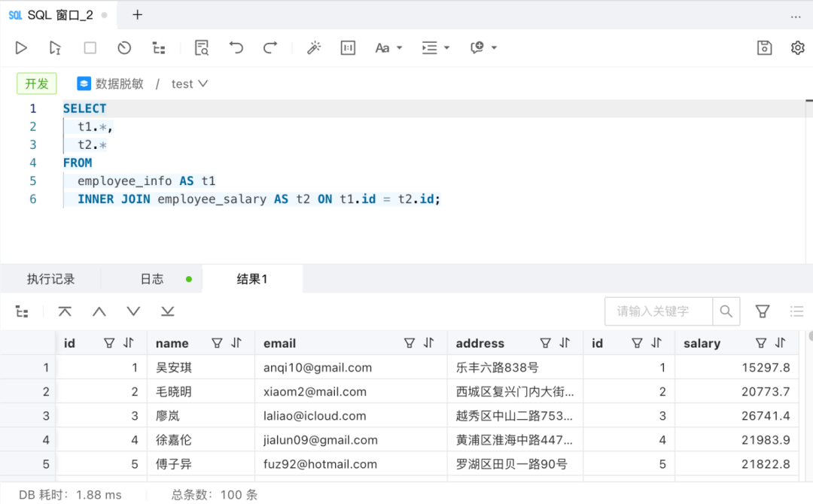Screen dimensions: 813x504
Task: Open the comment bubble dropdown
Action: click(x=483, y=48)
